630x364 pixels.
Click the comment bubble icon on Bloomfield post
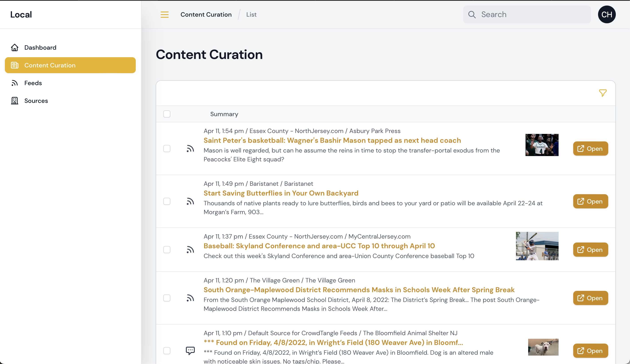(190, 350)
